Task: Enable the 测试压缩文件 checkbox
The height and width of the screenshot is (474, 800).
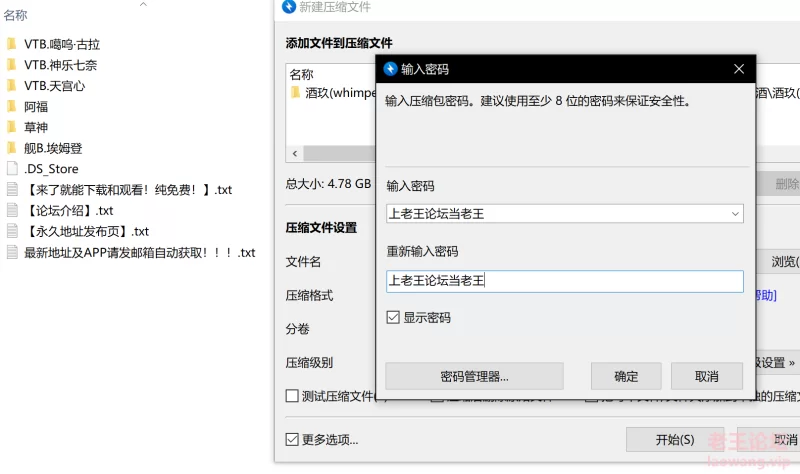Action: pyautogui.click(x=292, y=396)
